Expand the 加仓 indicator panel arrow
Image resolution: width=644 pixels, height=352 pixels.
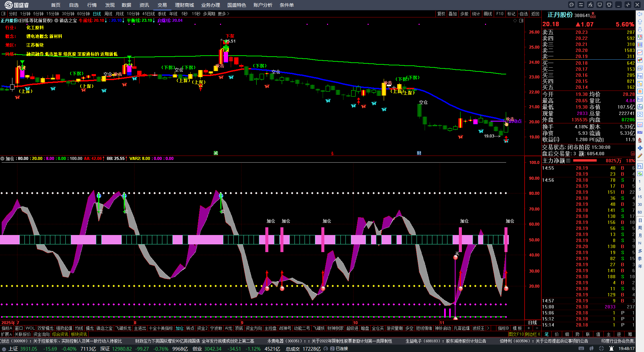click(2, 159)
